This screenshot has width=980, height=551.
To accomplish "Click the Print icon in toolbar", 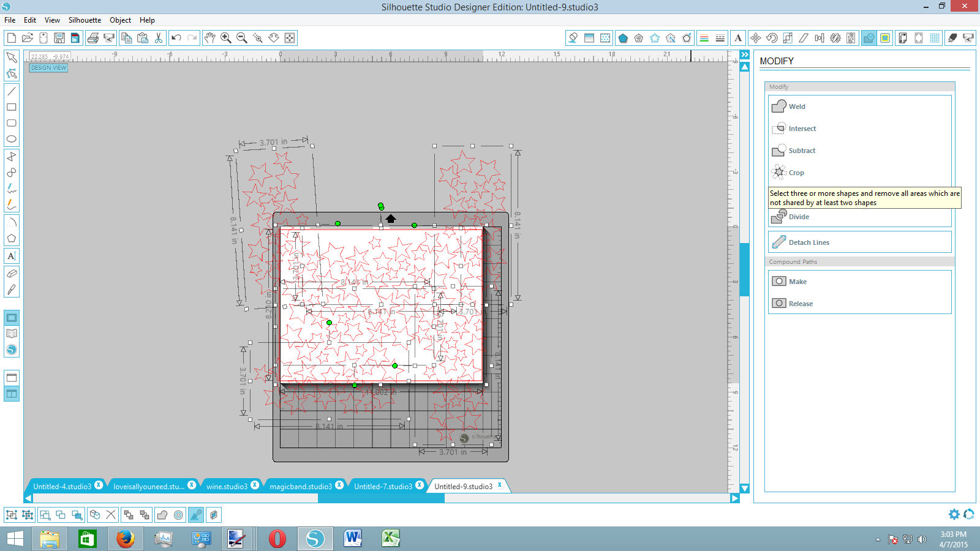I will click(x=93, y=38).
